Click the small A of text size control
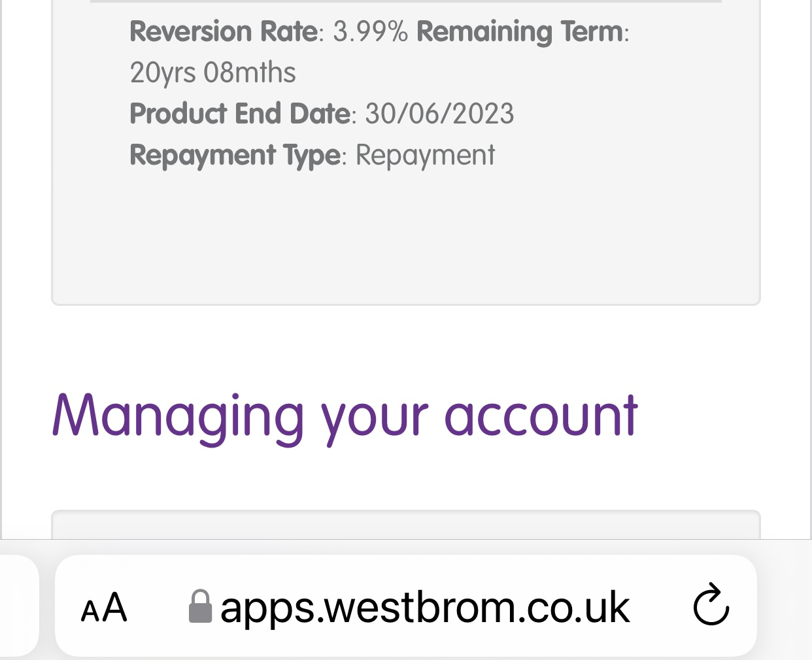 coord(90,612)
